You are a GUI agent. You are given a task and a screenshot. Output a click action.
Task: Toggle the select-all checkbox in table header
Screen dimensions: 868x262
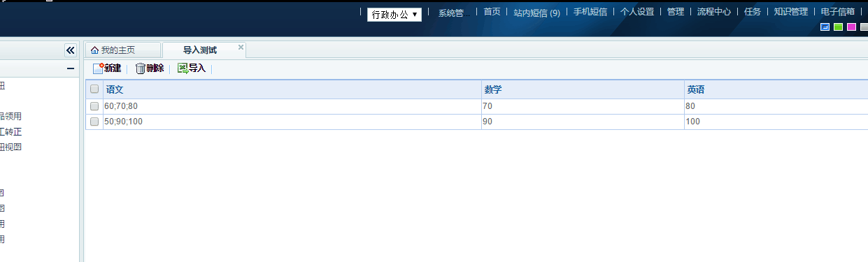94,89
